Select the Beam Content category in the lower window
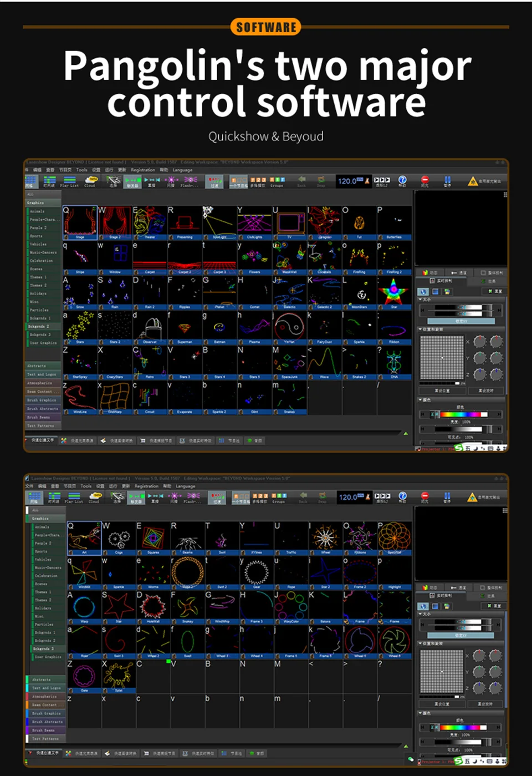Viewport: 532px width, 776px height. click(47, 704)
